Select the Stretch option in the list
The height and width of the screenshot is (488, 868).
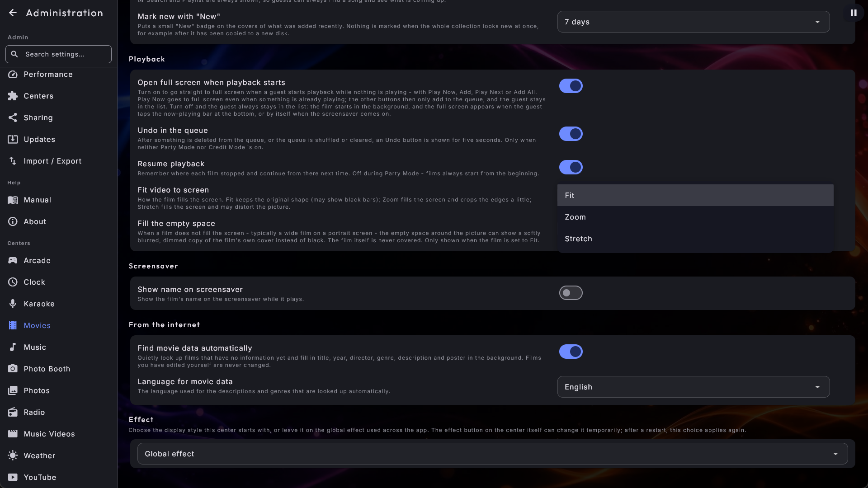695,239
